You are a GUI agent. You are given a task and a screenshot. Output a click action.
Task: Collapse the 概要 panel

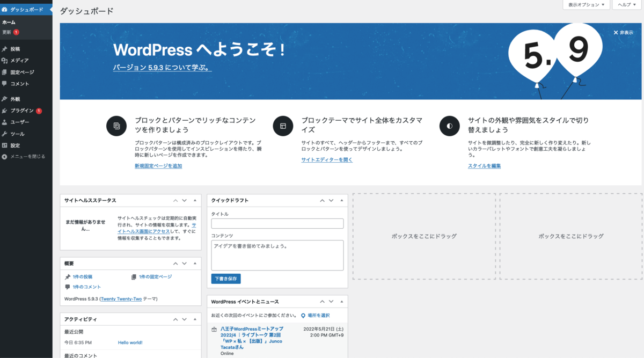tap(195, 264)
